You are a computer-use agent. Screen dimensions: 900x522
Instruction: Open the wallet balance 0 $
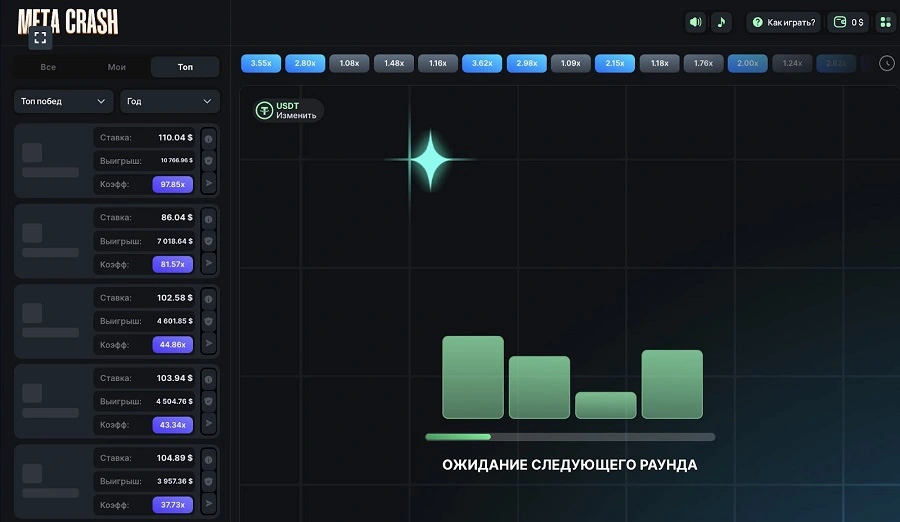[848, 22]
